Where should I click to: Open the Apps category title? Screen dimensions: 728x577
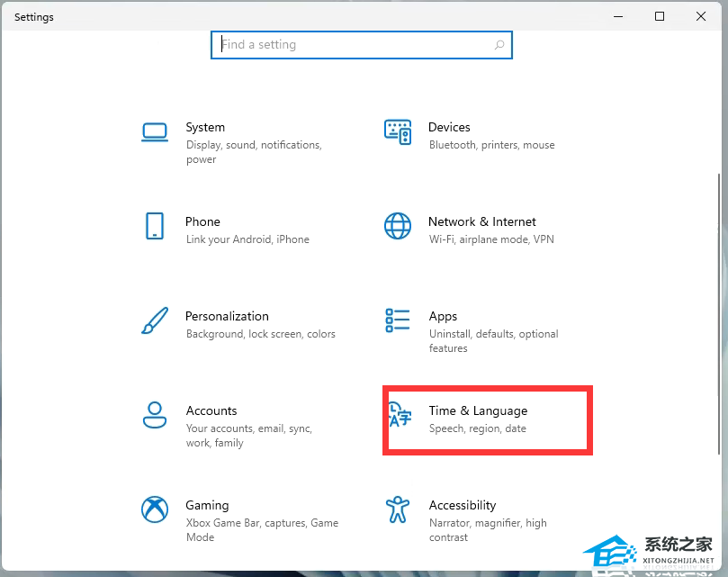click(443, 316)
